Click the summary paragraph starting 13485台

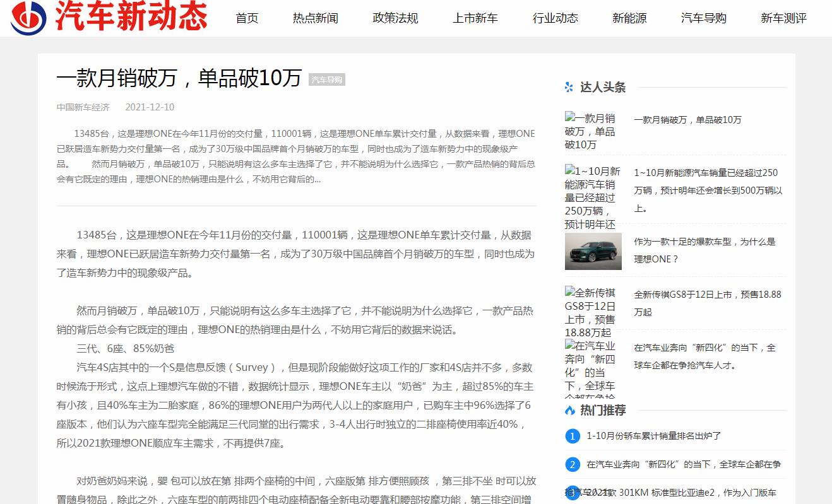(x=296, y=156)
